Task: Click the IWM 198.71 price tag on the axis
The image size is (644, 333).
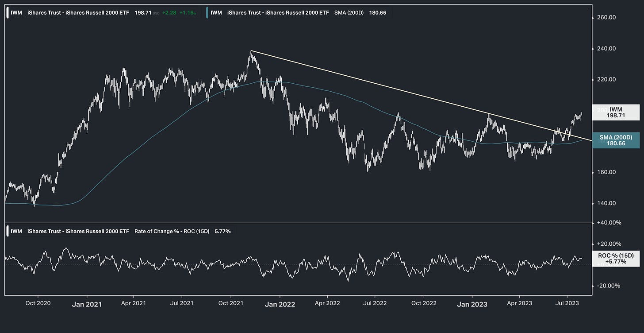Action: [615, 112]
